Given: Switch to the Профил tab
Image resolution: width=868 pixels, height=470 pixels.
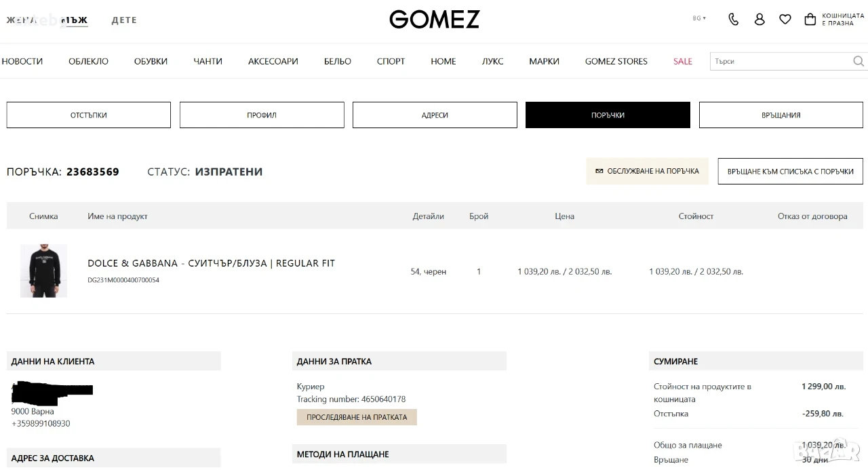Looking at the screenshot, I should click(262, 115).
